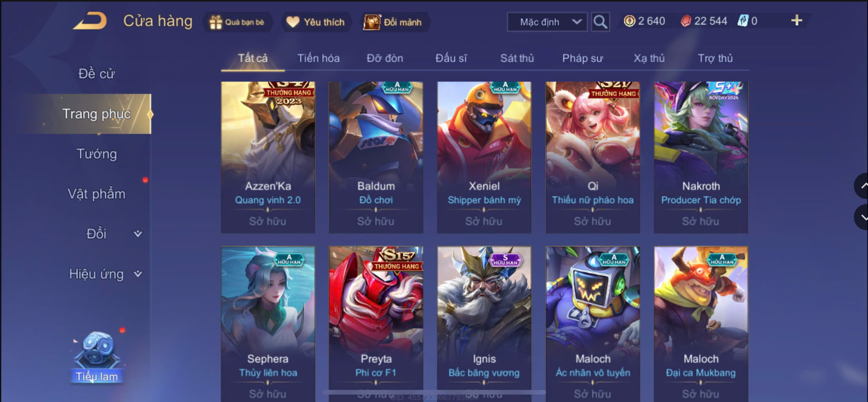The width and height of the screenshot is (868, 402).
Task: Open the Mặc định sort dropdown
Action: tap(547, 22)
